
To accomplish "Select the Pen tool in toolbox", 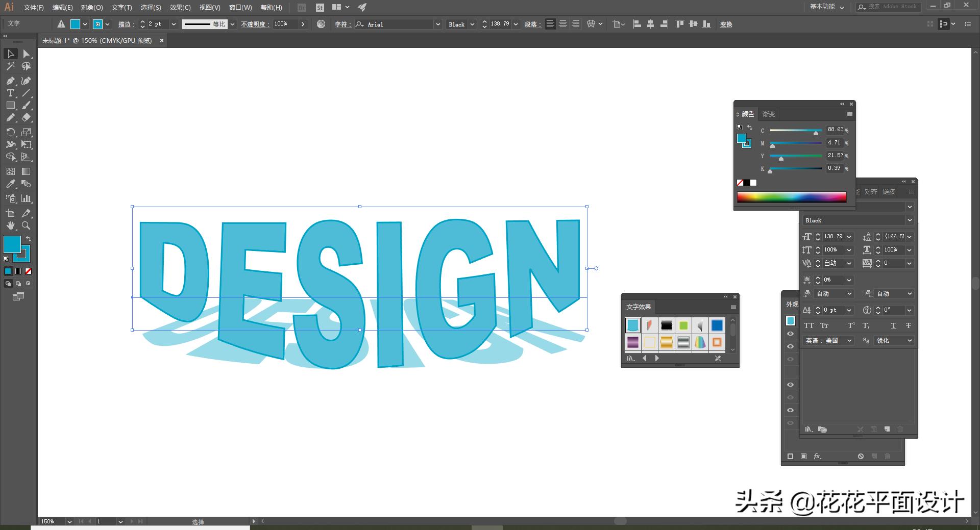I will click(x=10, y=81).
